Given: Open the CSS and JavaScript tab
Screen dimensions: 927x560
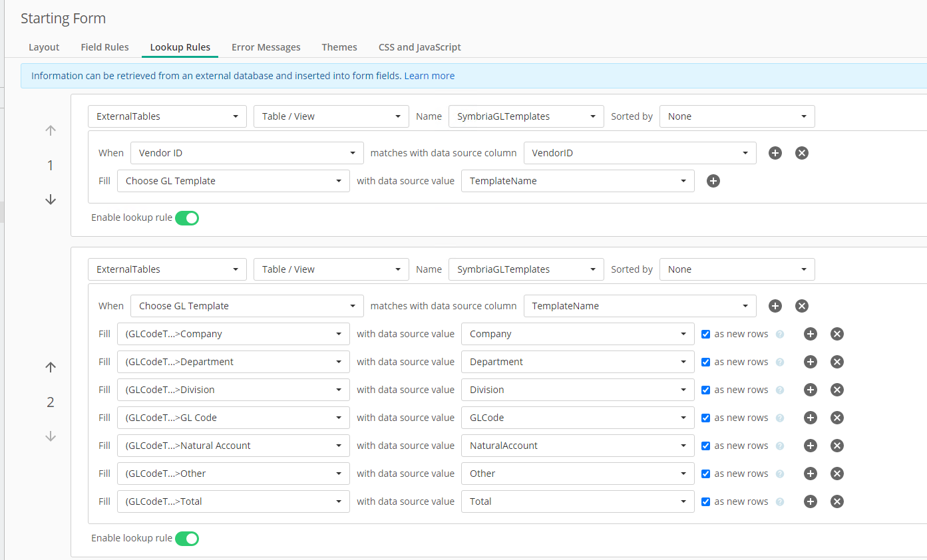Looking at the screenshot, I should click(x=419, y=47).
